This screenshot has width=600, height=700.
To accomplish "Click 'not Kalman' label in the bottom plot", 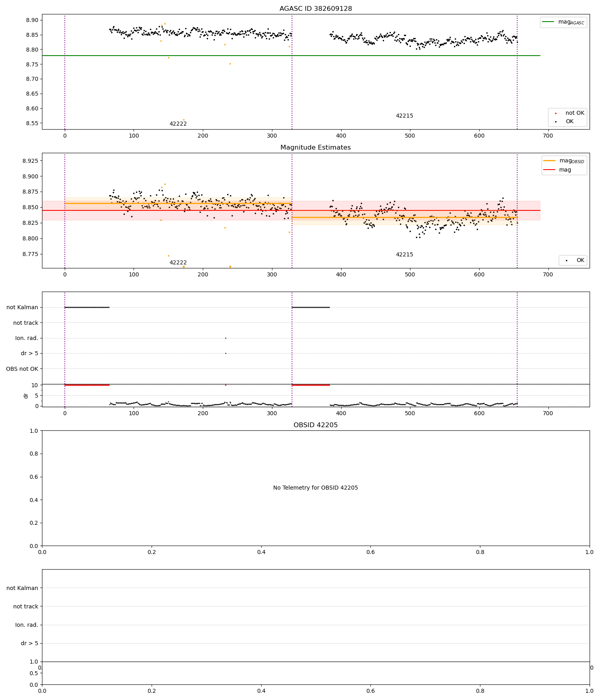I will (22, 588).
